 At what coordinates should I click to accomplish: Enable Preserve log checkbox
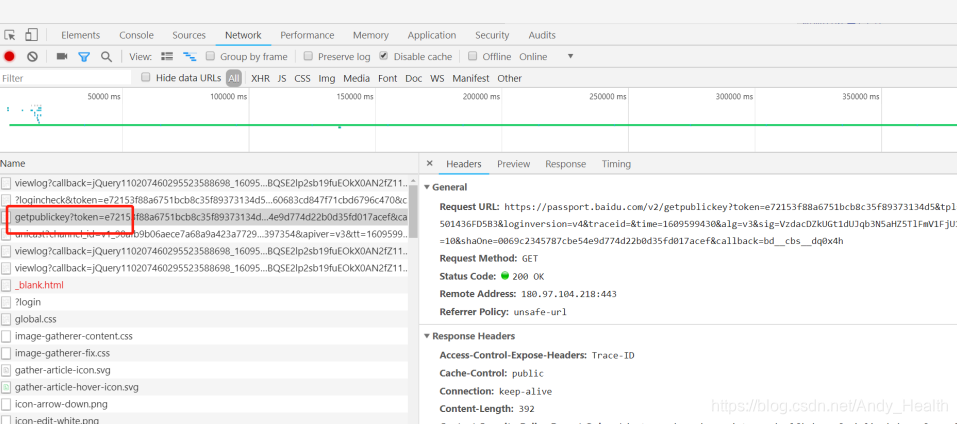tap(308, 56)
